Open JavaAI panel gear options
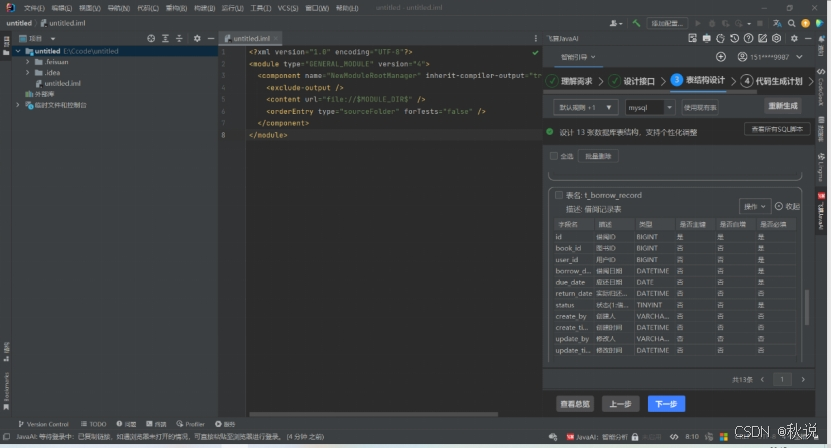The width and height of the screenshot is (831, 448). coord(794,38)
